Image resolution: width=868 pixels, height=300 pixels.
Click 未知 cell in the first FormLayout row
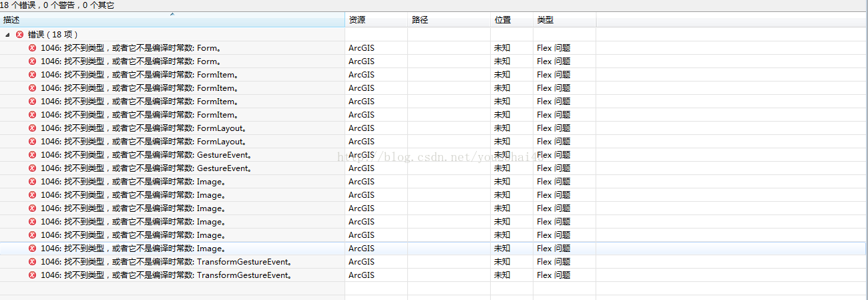[502, 128]
